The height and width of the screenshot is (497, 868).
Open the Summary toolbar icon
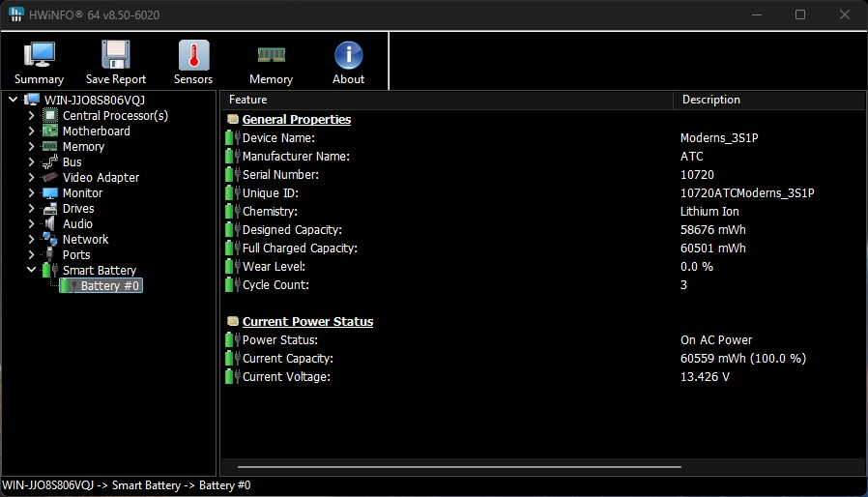(x=39, y=55)
